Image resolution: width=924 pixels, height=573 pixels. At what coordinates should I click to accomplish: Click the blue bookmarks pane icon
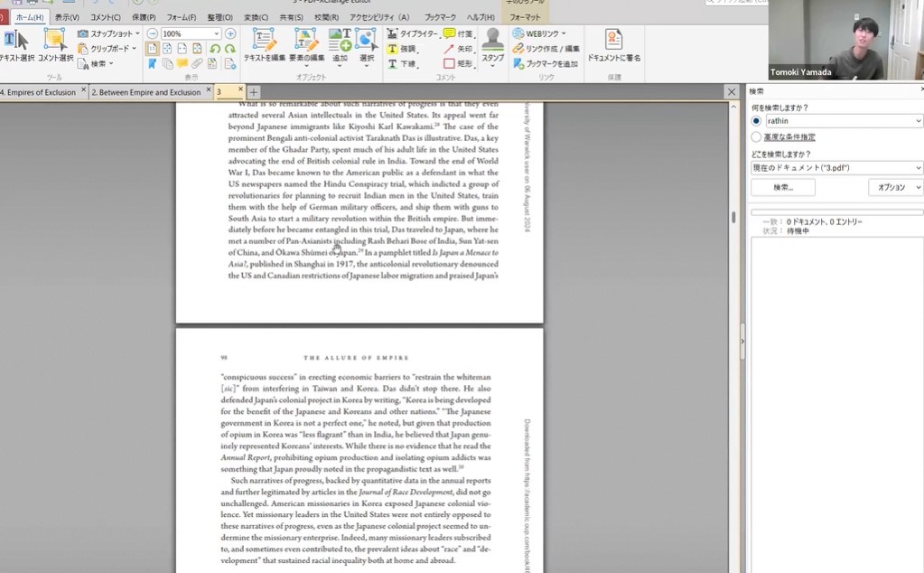pos(152,63)
